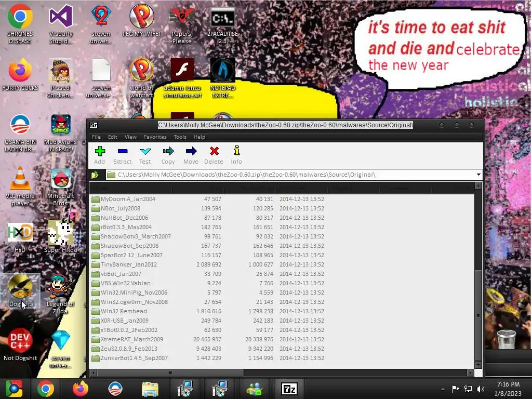Select the Win32.Remhead folder
This screenshot has width=532, height=399.
119,311
